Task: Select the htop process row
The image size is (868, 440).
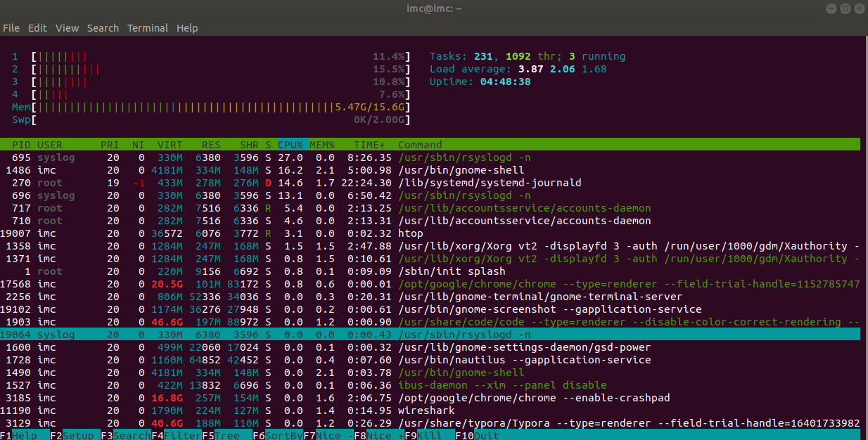Action: point(430,233)
